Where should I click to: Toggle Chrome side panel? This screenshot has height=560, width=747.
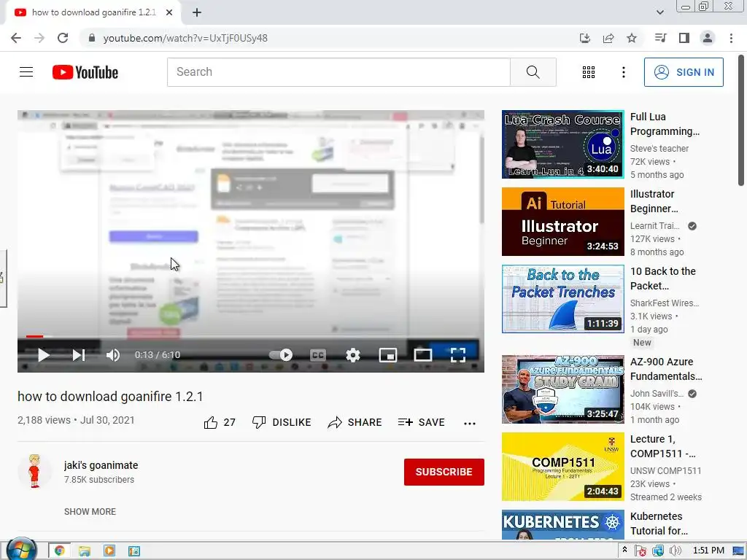(x=684, y=38)
